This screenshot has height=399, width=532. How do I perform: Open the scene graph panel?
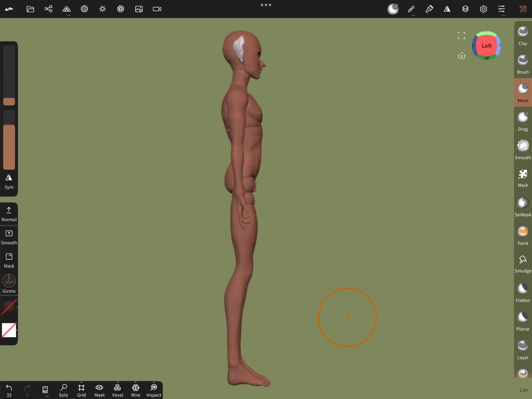click(48, 9)
